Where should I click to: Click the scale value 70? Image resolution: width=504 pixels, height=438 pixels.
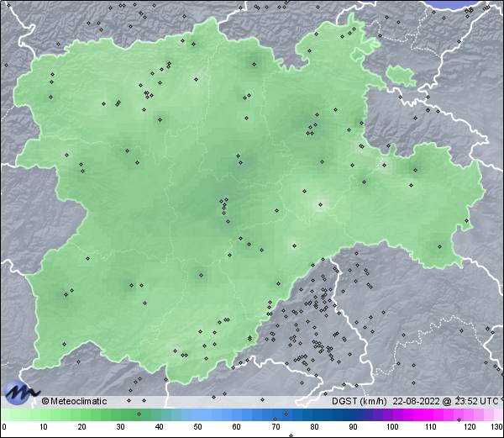tap(276, 427)
